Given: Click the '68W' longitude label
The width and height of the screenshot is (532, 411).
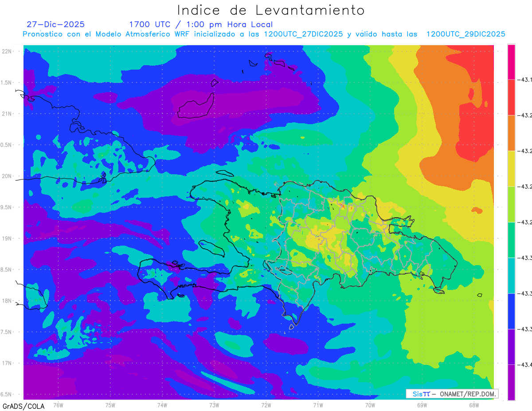Looking at the screenshot, I should click(x=474, y=405).
